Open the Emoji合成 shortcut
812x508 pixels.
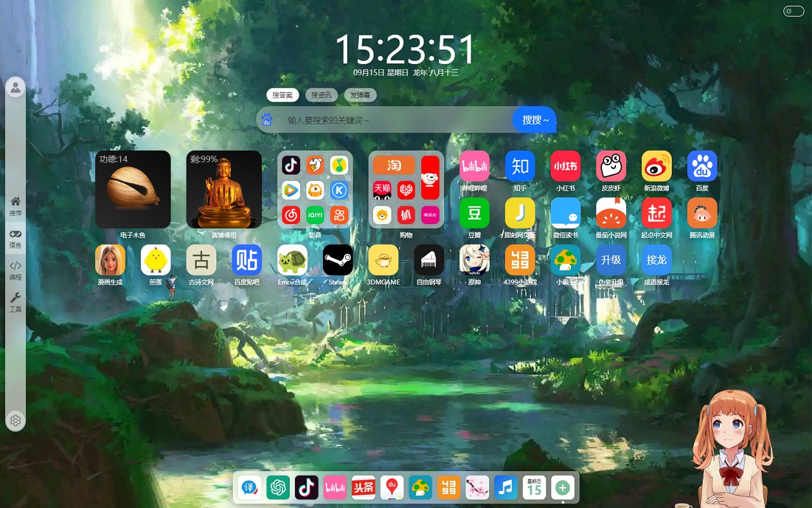[x=292, y=260]
